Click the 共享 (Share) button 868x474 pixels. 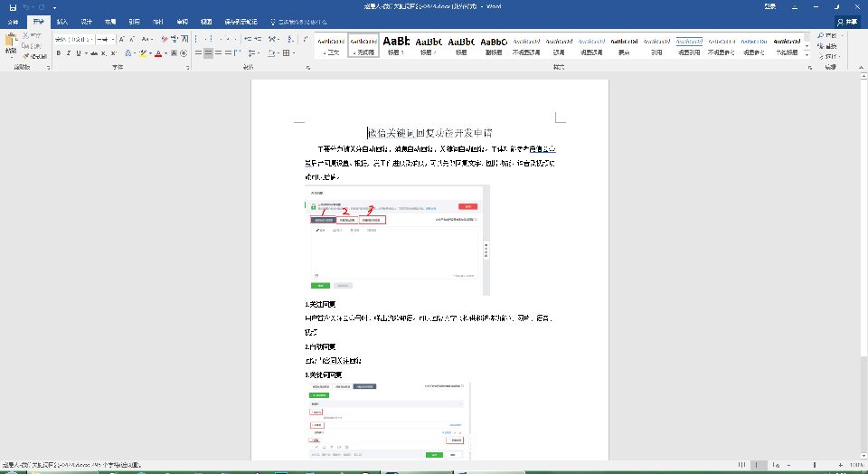(x=846, y=20)
